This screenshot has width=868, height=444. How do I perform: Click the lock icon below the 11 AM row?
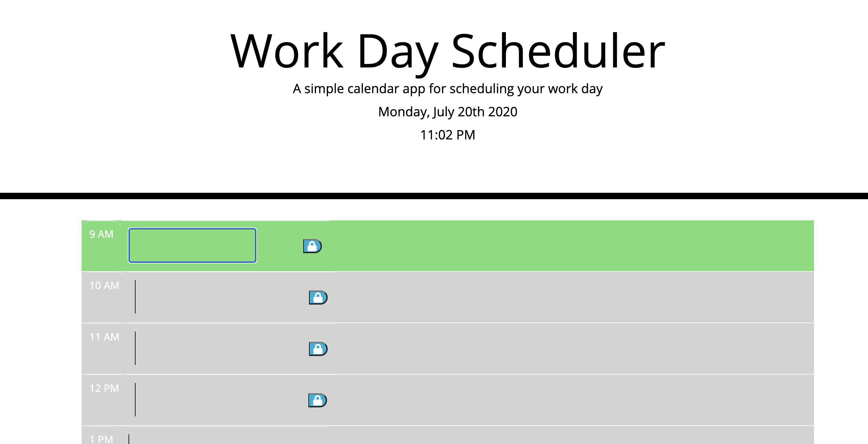(x=317, y=401)
